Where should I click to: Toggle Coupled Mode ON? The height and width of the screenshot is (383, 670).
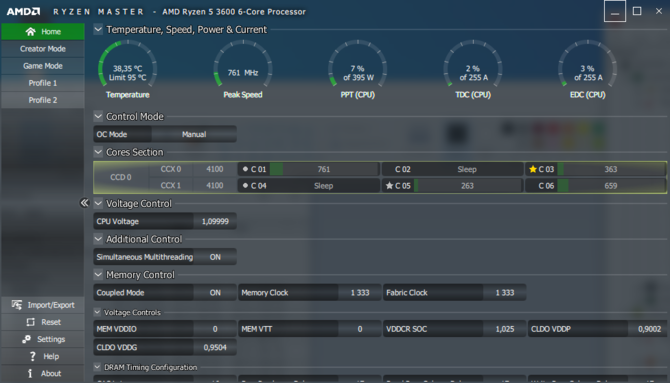tap(215, 293)
